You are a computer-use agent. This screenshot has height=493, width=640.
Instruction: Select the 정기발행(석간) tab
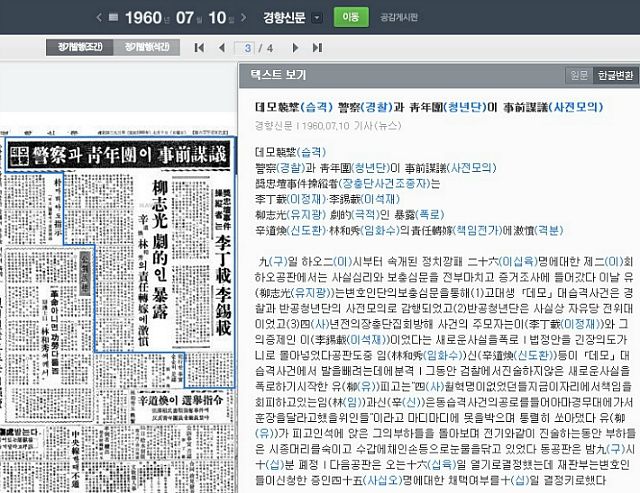pos(147,47)
